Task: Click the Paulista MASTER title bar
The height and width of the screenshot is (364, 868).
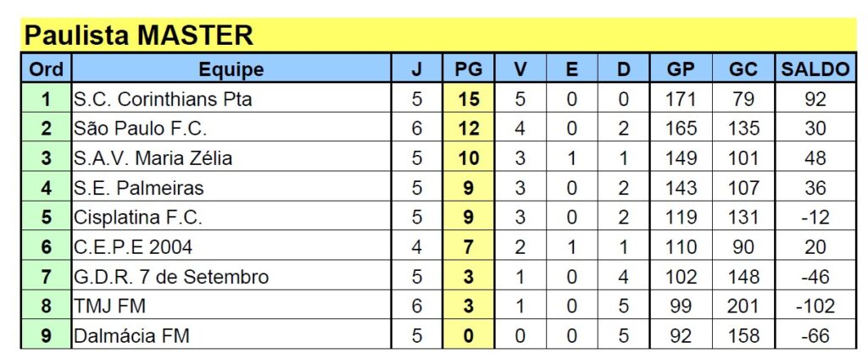Action: pos(140,36)
